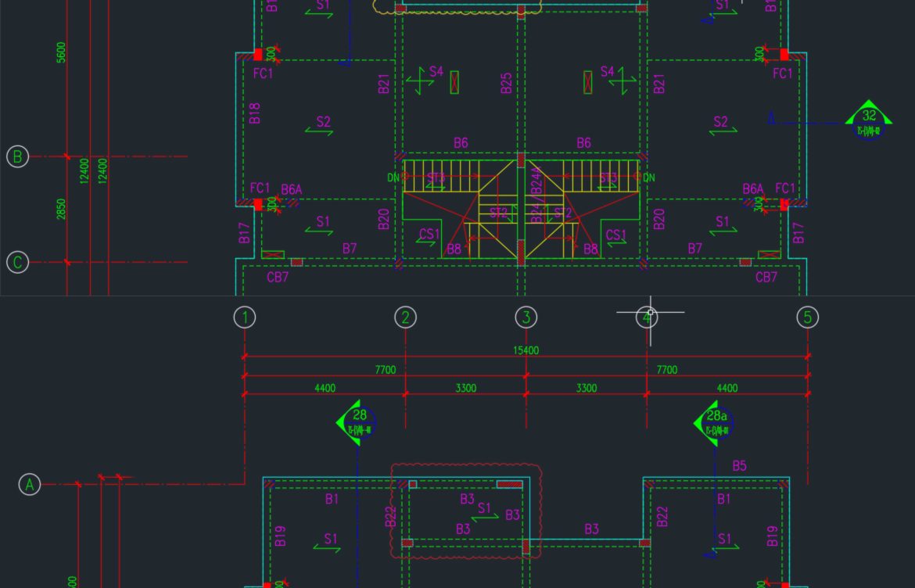The width and height of the screenshot is (915, 588).
Task: Select the B18 beam label
Action: click(255, 113)
